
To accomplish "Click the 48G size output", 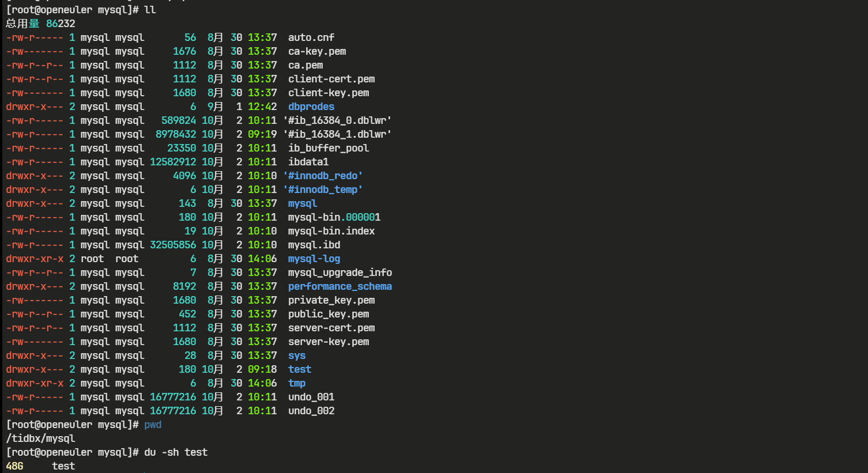I will tap(14, 466).
